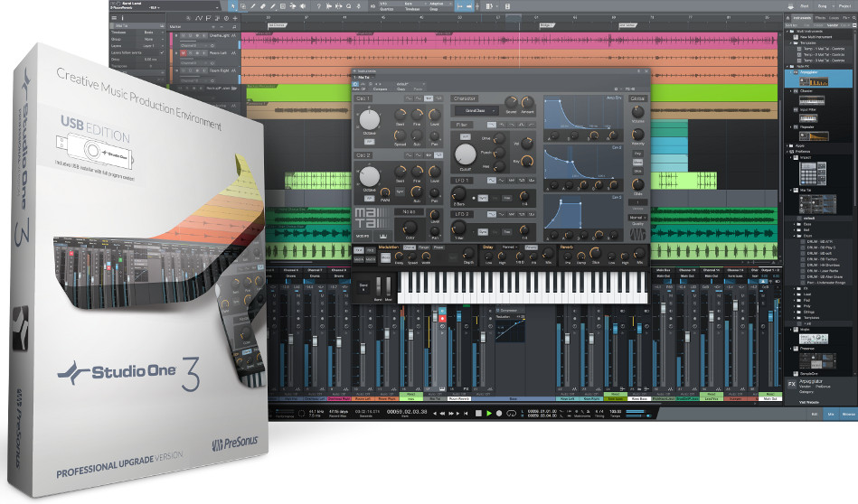Switch to the Instruments browser tab
The height and width of the screenshot is (504, 858).
(x=802, y=18)
